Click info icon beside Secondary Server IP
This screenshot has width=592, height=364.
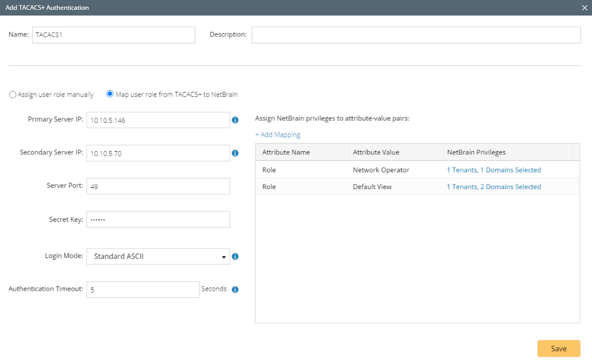235,153
